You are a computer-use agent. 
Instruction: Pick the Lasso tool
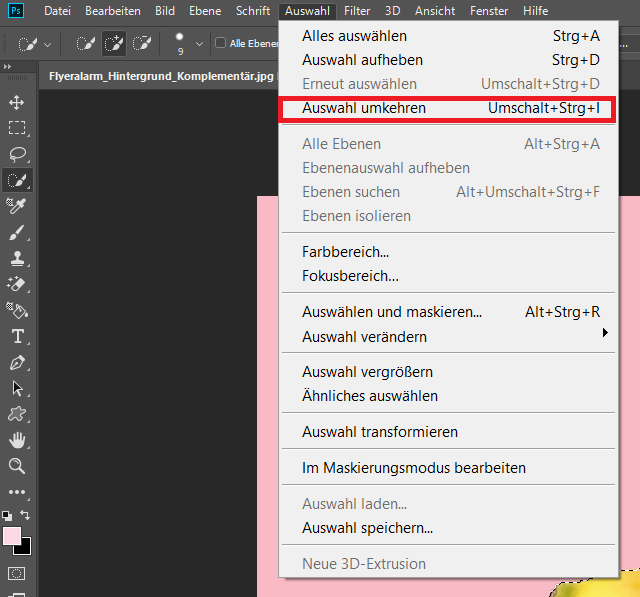click(x=17, y=154)
